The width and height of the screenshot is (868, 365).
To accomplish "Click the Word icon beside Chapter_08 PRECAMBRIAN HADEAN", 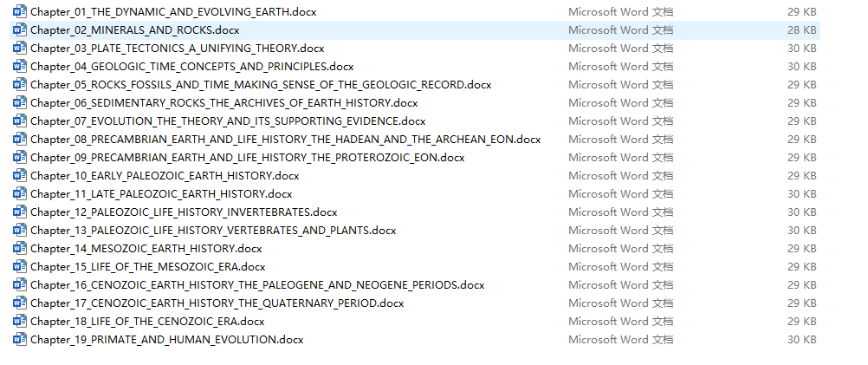I will (20, 139).
